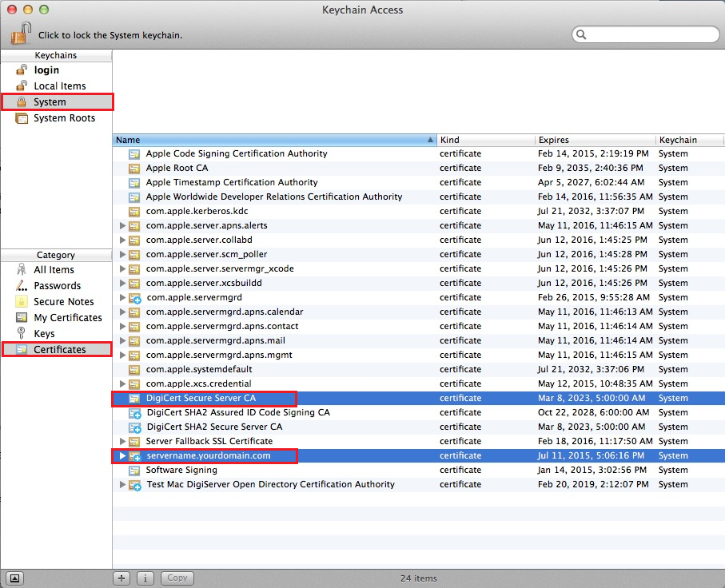Expand com.apple.server.servermgr_xcode certificate
This screenshot has width=725, height=588.
pos(122,268)
